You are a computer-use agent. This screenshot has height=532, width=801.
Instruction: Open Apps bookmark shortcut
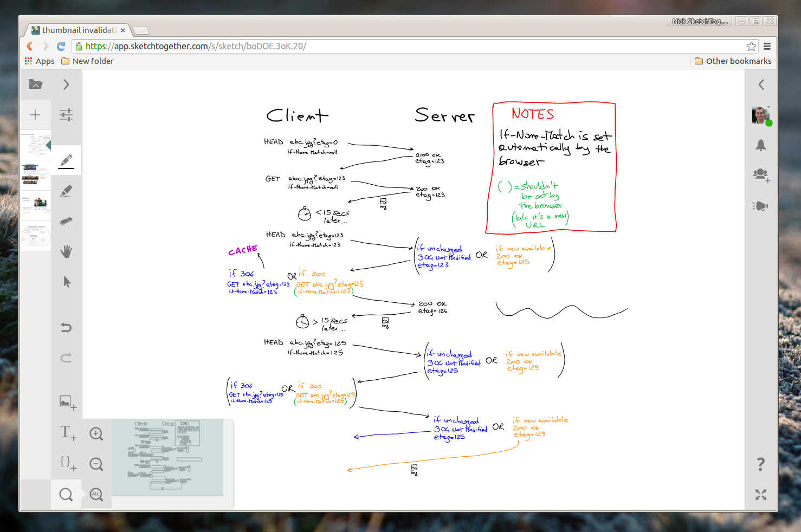click(x=40, y=61)
